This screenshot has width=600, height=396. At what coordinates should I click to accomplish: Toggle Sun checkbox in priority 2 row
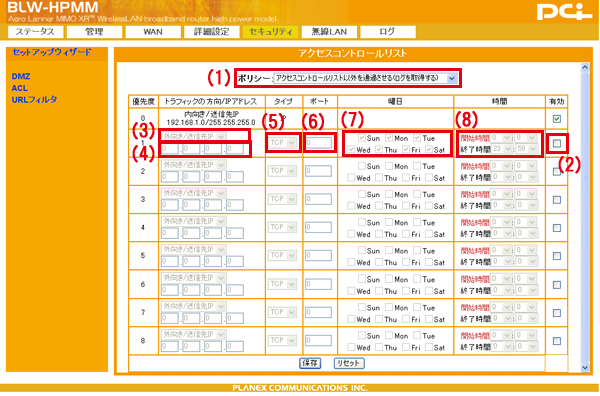(x=362, y=166)
